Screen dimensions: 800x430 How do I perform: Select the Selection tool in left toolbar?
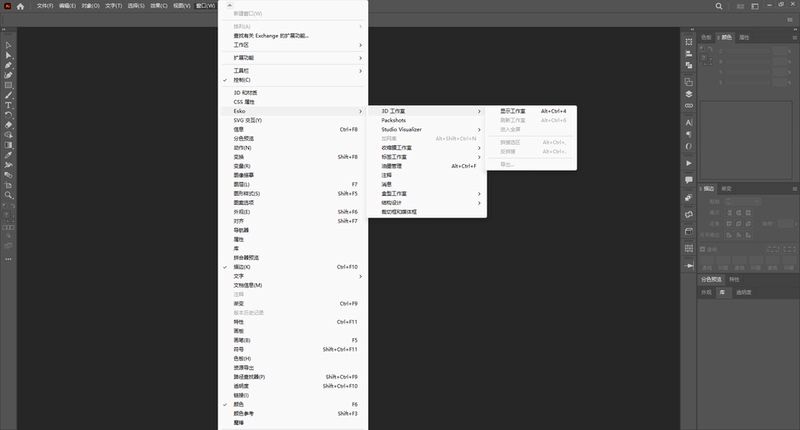click(8, 45)
